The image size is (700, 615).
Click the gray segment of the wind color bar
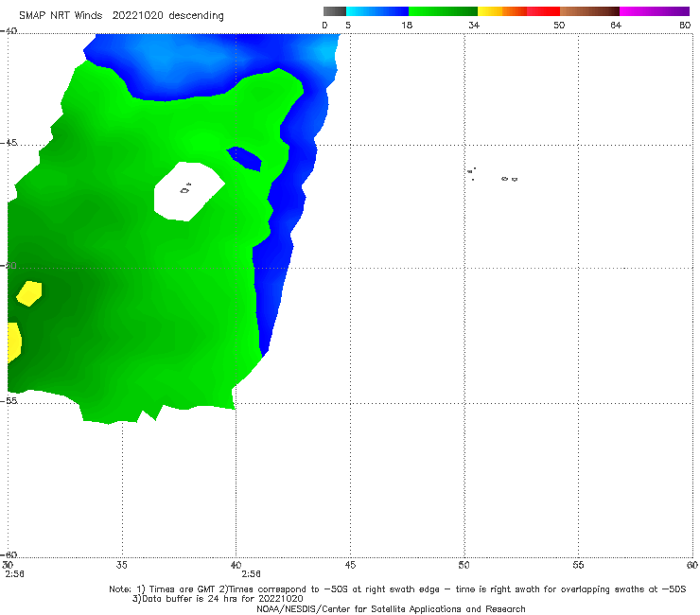tap(335, 11)
